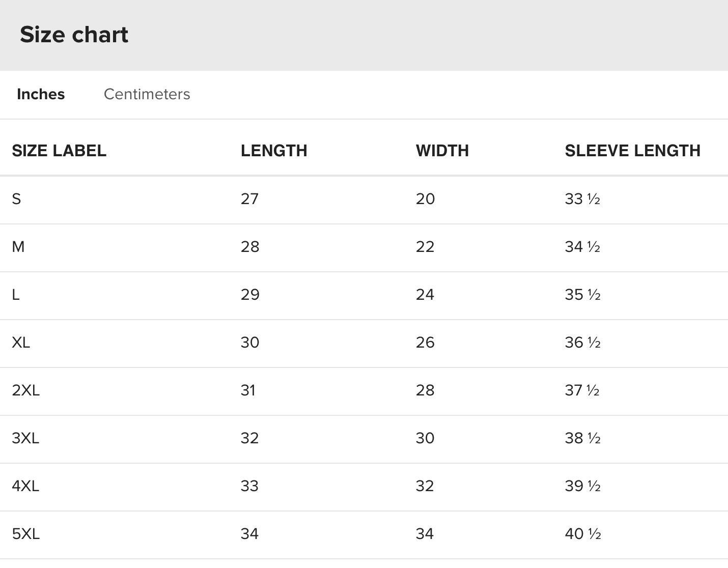Select the 5XL size label
Screen dimensions: 728x568
(25, 534)
